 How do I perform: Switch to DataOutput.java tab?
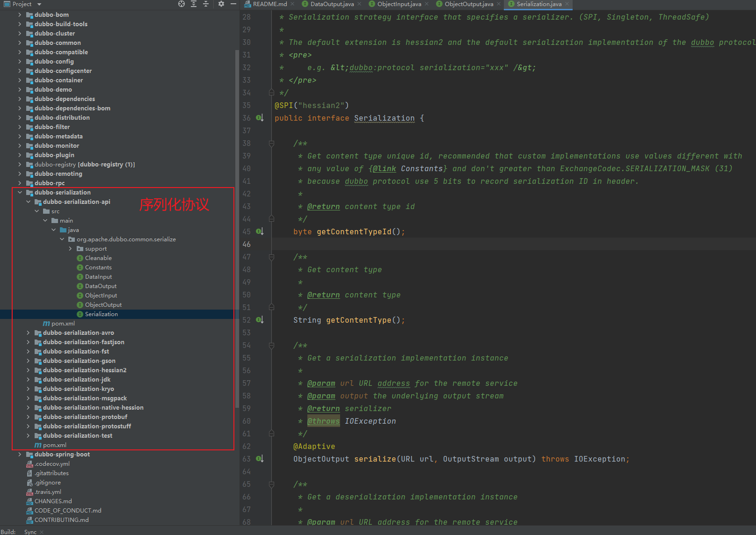click(x=332, y=4)
